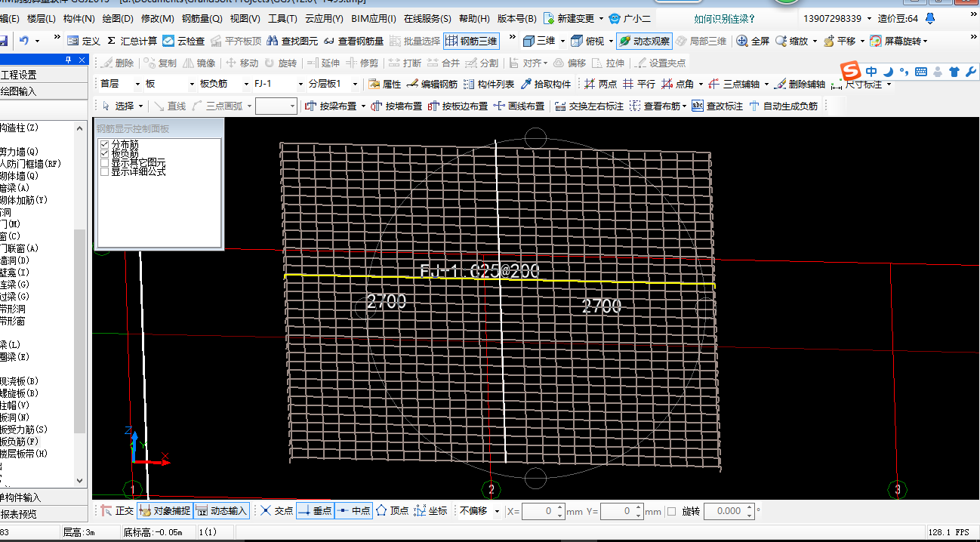Switch to 三维 3D view
The width and height of the screenshot is (980, 542).
(x=538, y=41)
